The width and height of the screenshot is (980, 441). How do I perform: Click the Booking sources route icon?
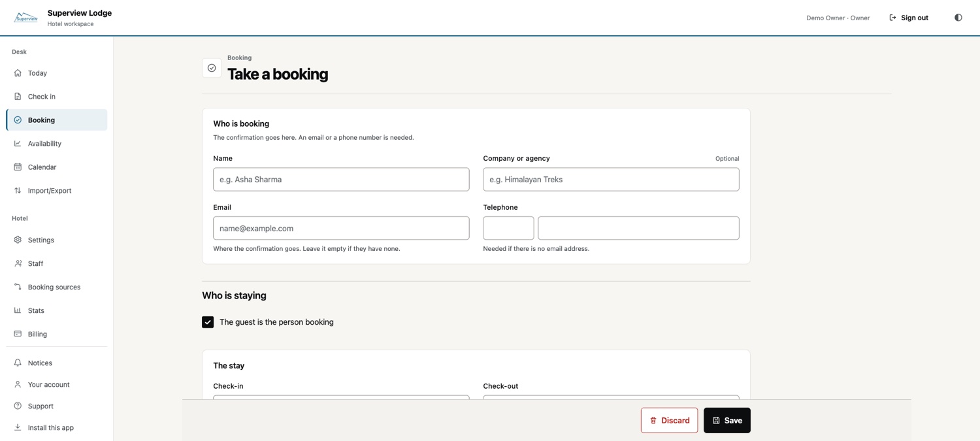18,287
